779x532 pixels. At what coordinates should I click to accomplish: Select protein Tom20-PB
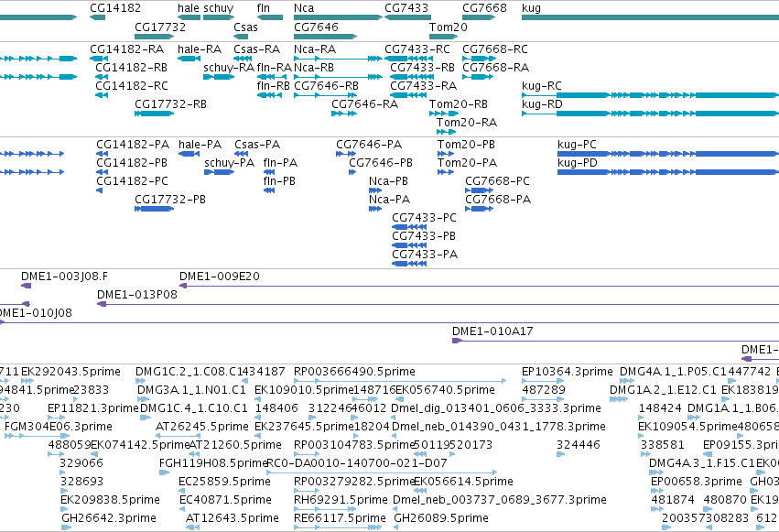pos(467,145)
